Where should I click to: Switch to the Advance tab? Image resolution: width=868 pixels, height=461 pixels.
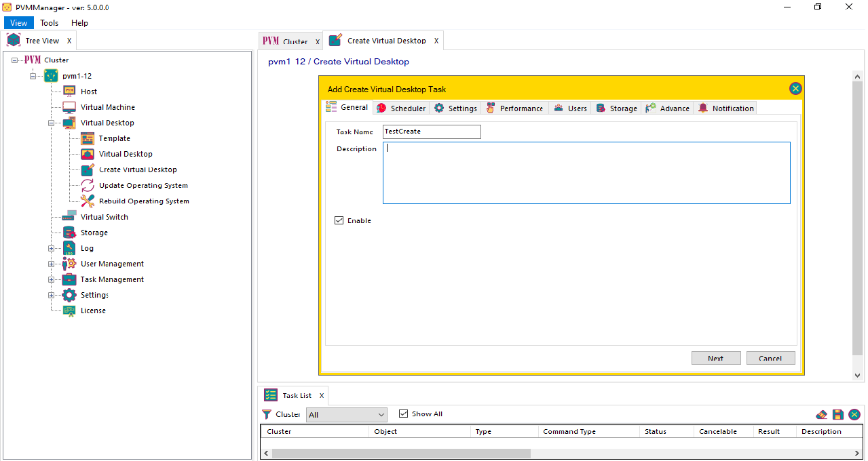[668, 108]
